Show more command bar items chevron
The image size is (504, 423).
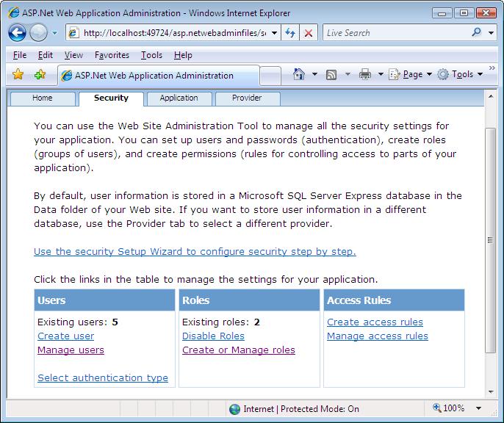tap(492, 68)
